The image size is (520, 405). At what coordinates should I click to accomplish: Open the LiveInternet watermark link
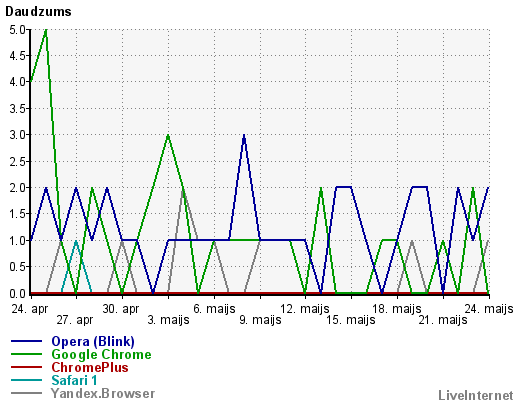tap(476, 395)
